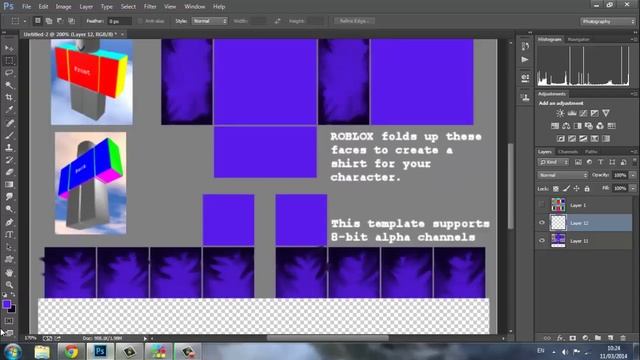Swap width and height values

coord(278,21)
